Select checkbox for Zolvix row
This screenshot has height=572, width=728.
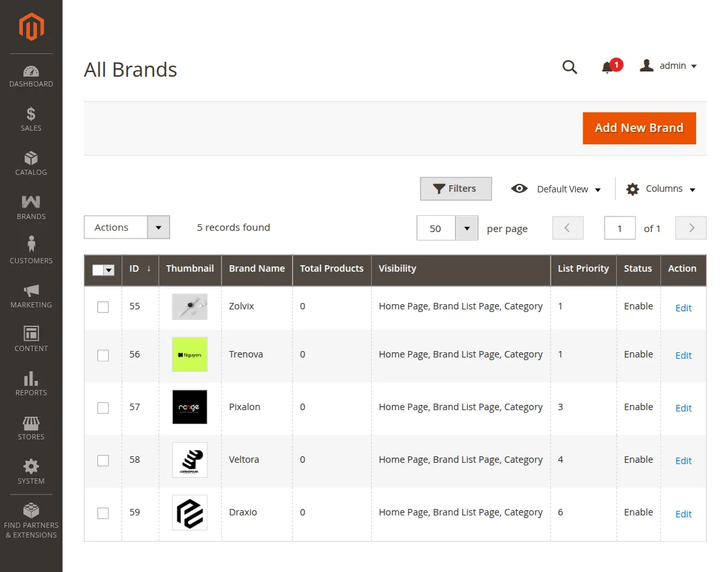click(103, 307)
